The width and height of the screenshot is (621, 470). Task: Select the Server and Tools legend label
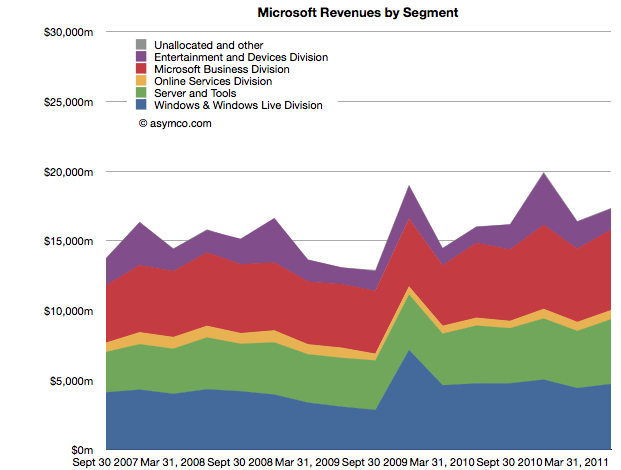pyautogui.click(x=195, y=93)
